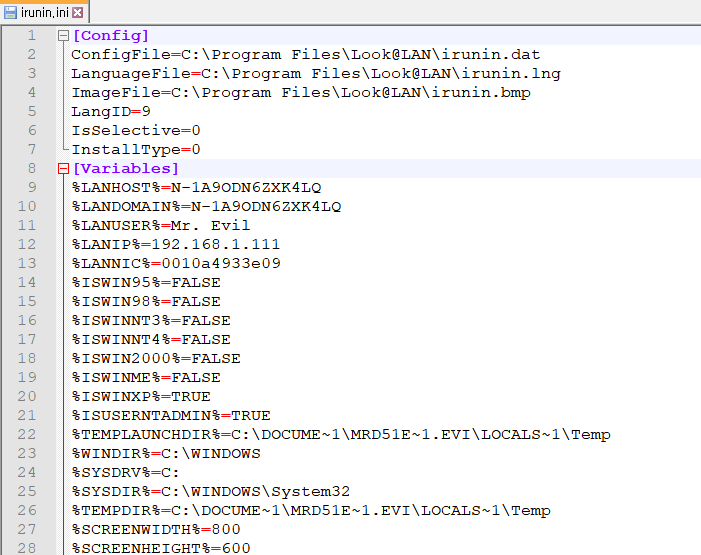Click the %TEMPDIR% line
The height and width of the screenshot is (555, 701).
pos(311,511)
